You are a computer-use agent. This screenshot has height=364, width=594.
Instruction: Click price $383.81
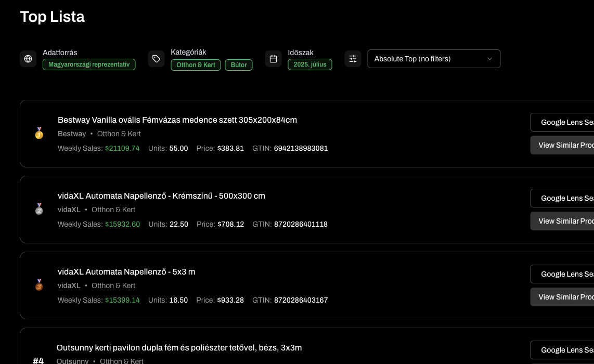point(230,149)
